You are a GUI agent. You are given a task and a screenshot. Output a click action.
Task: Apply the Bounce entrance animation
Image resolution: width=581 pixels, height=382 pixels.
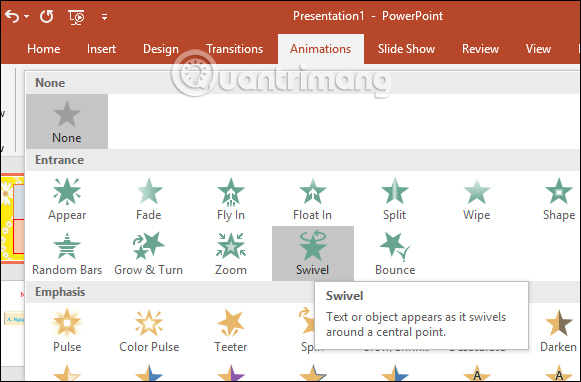click(395, 254)
